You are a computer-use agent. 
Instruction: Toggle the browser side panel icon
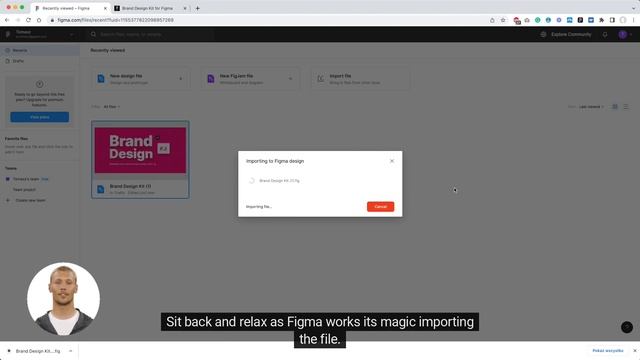tap(612, 20)
